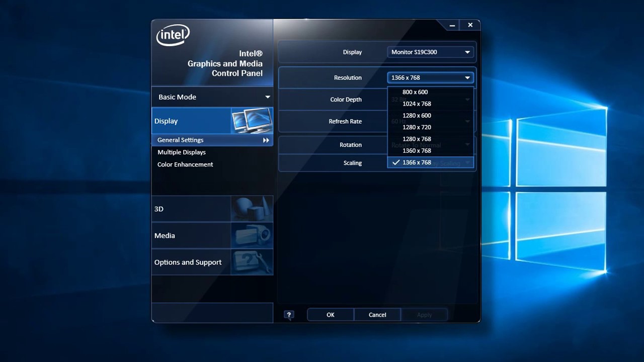Click the Scaling label
This screenshot has width=644, height=362.
pyautogui.click(x=353, y=163)
